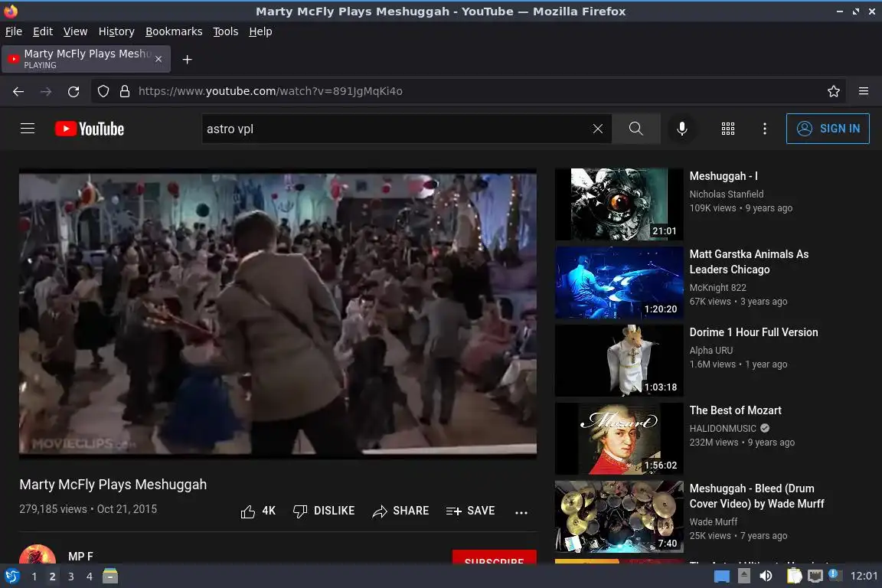Reload the page with the refresh icon
Screen dimensions: 882x588
click(73, 91)
